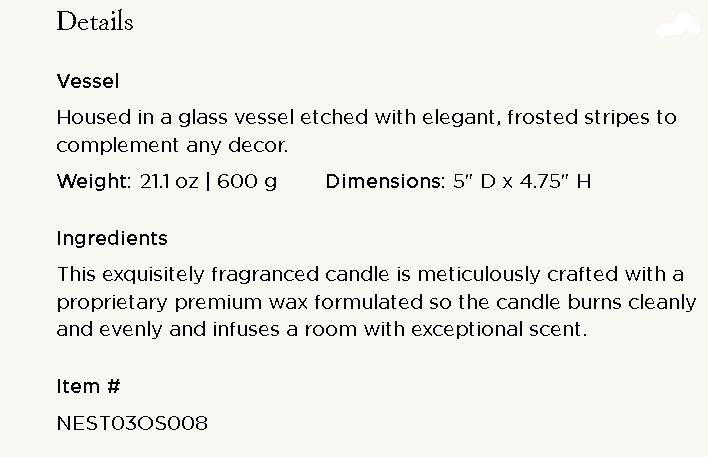
Task: Click the 600 g weight value
Action: pos(247,182)
